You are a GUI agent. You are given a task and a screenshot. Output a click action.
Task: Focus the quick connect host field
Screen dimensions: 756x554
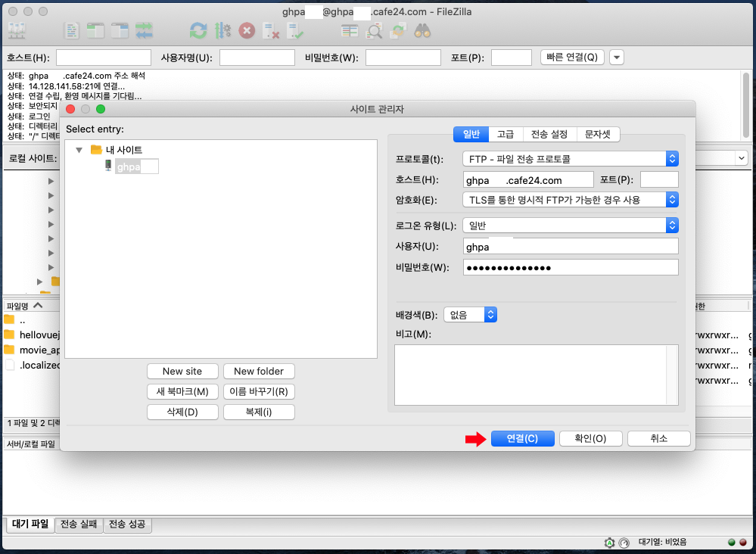point(104,58)
